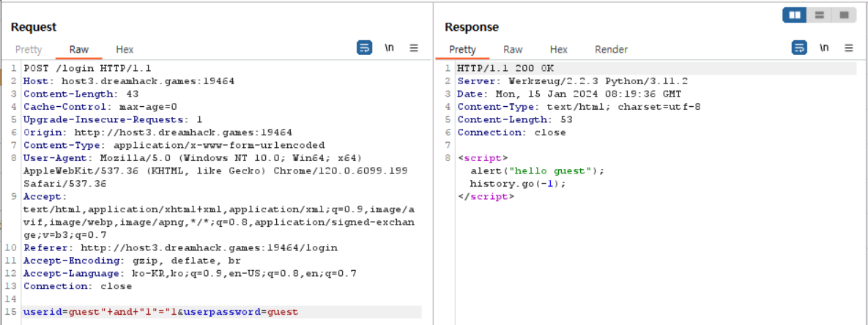Toggle \n non-printable characters in Response panel

[x=824, y=48]
